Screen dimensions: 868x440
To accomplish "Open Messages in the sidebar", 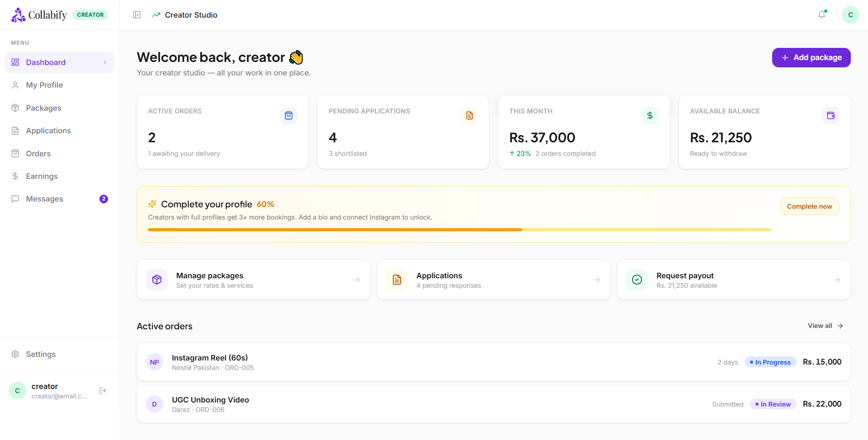I will (x=59, y=199).
